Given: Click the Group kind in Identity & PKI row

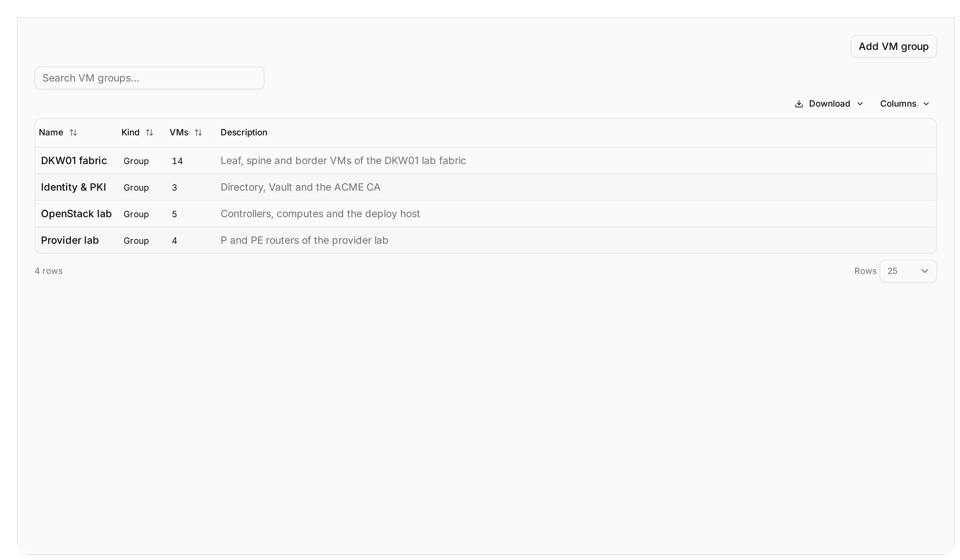Looking at the screenshot, I should 136,188.
